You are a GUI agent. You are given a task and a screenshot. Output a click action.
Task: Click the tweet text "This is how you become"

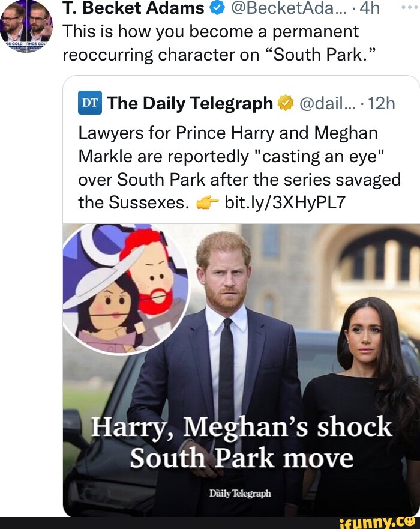tap(211, 42)
